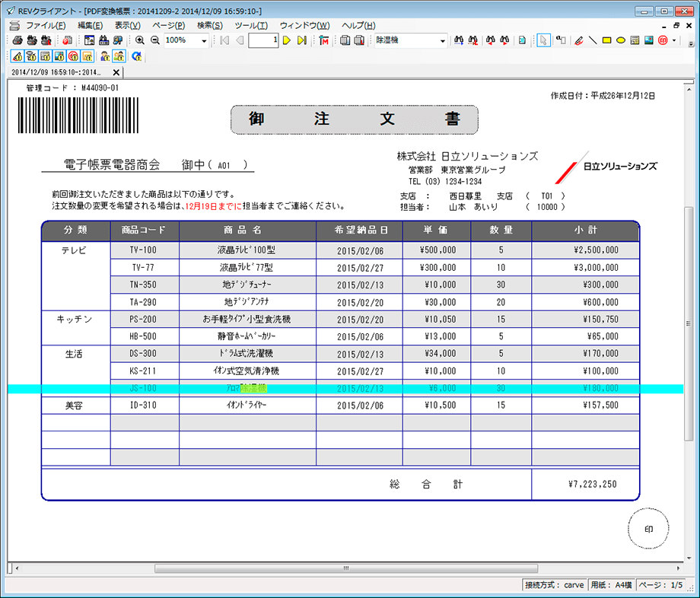Close the 2014/12/09 document tab
Image resolution: width=700 pixels, height=598 pixels.
116,72
